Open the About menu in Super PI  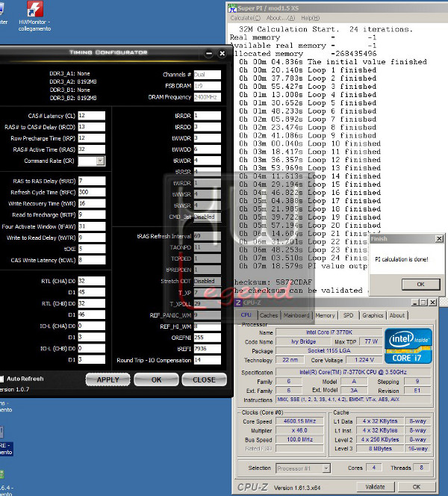pos(281,18)
